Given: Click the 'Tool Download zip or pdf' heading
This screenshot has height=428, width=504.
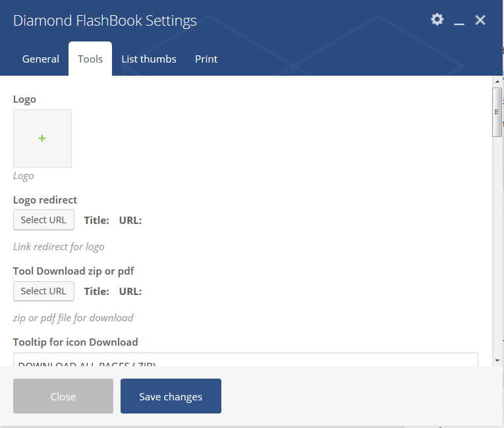Looking at the screenshot, I should click(74, 271).
